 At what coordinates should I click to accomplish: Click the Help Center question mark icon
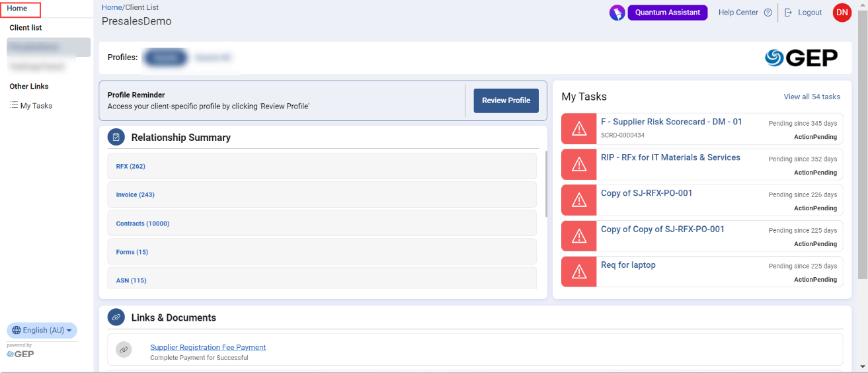pyautogui.click(x=768, y=13)
